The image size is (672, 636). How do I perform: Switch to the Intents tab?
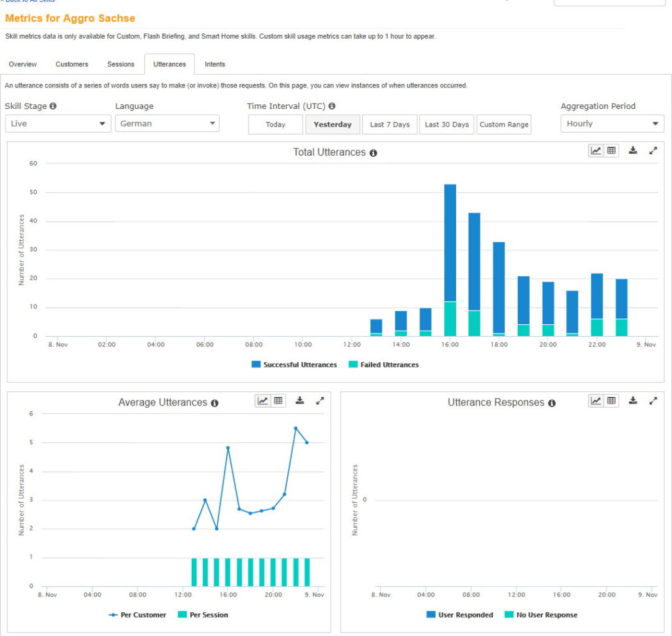[x=215, y=64]
